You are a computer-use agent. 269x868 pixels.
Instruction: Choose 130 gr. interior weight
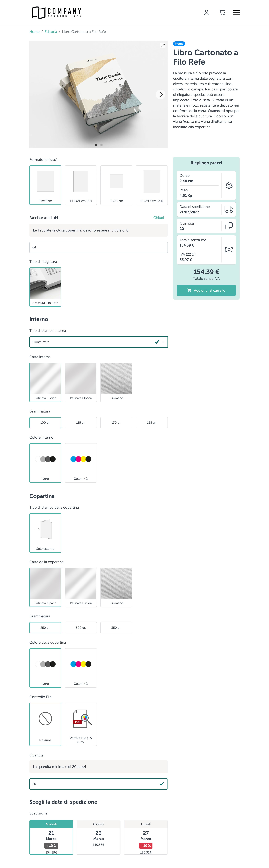click(x=116, y=422)
